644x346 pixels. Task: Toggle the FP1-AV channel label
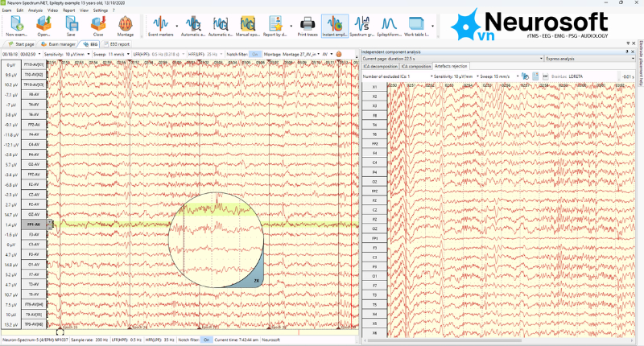pyautogui.click(x=34, y=224)
